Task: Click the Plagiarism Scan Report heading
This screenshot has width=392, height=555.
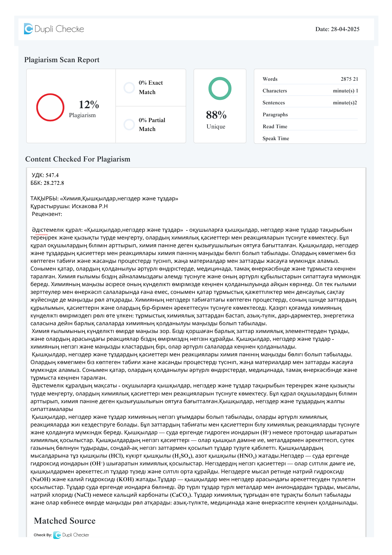Action: [x=62, y=60]
